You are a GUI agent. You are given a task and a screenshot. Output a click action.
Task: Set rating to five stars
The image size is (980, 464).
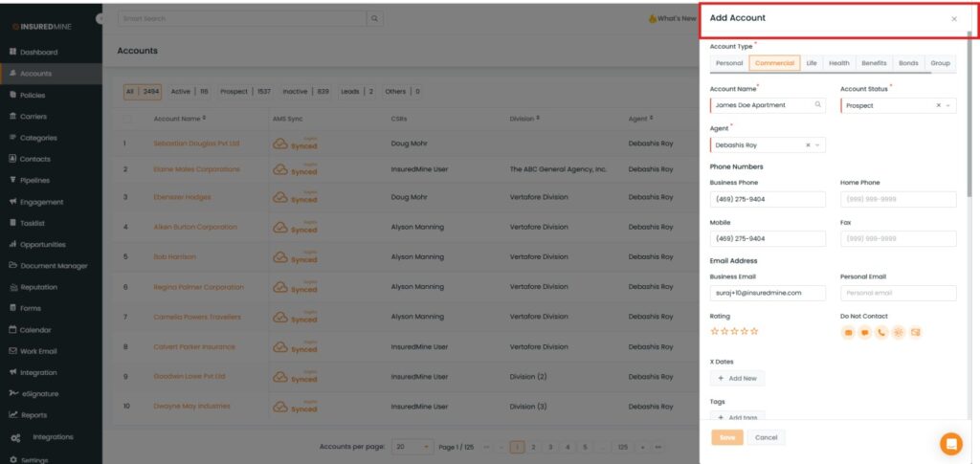tap(754, 331)
